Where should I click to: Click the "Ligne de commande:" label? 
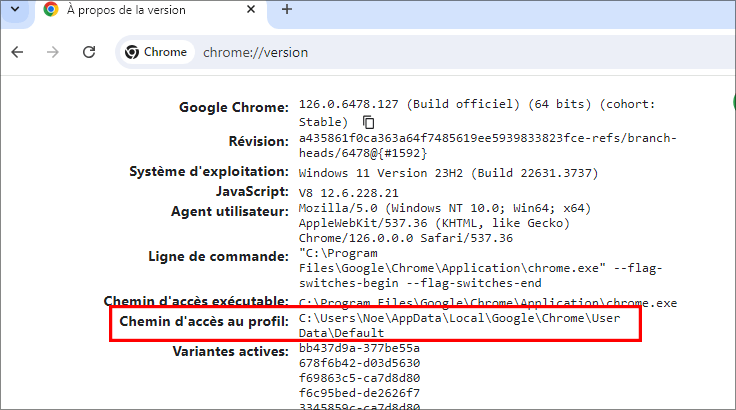click(x=219, y=256)
